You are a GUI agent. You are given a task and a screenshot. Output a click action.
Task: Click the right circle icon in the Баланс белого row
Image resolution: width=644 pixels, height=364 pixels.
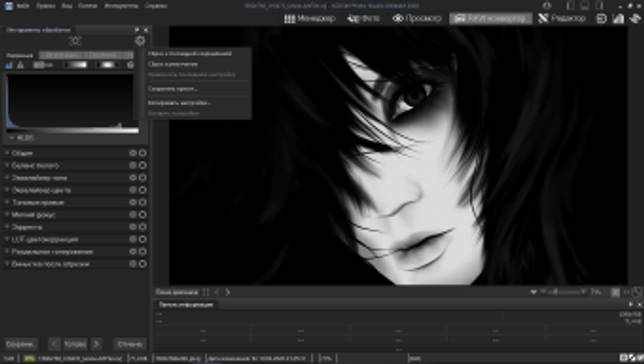143,165
